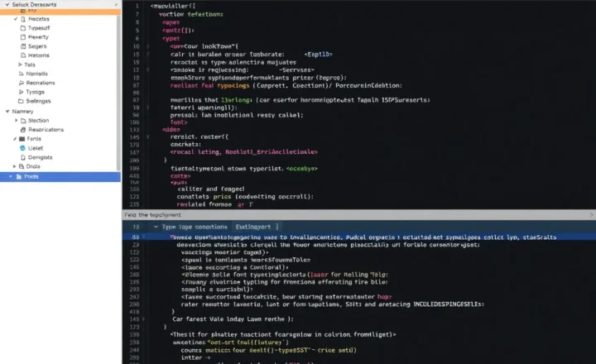Click the blue round icon beside Uelet
Screen dimensions: 596x364
tap(23, 148)
